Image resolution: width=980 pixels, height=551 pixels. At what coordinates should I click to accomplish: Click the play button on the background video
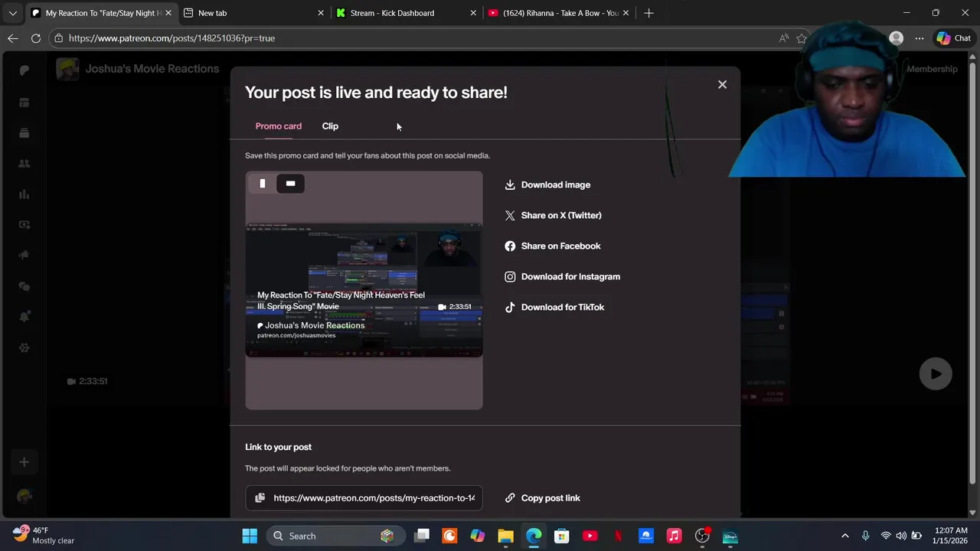click(936, 374)
